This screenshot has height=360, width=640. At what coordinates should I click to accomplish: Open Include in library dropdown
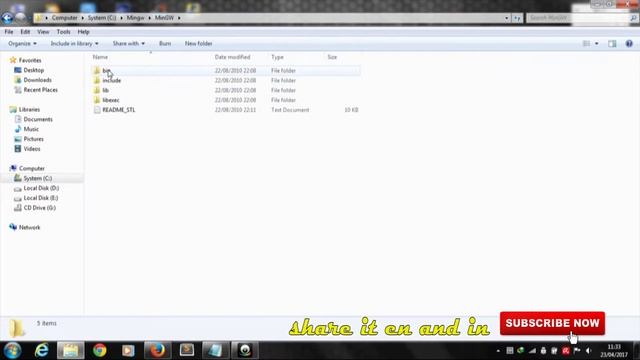(74, 43)
